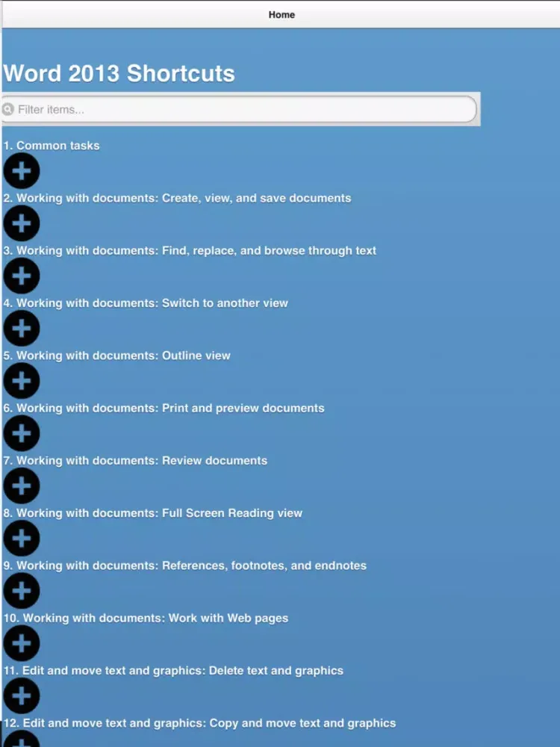
Task: Select '11. Delete text and graphics' item text
Action: pyautogui.click(x=173, y=671)
